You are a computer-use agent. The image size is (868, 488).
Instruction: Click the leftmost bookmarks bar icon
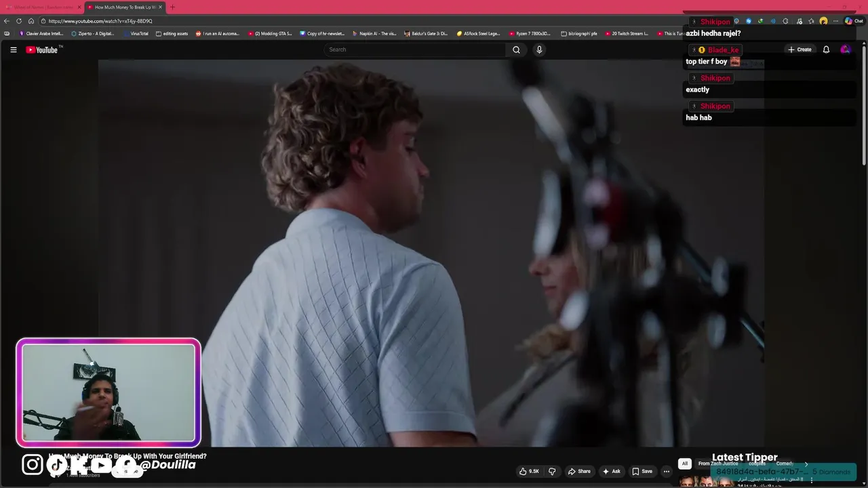(7, 33)
